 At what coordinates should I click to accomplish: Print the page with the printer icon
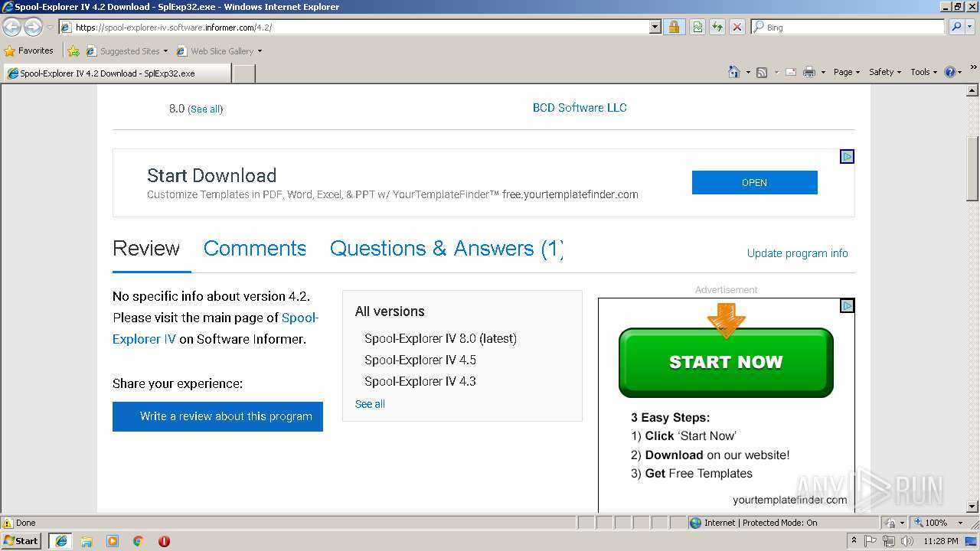coord(808,72)
